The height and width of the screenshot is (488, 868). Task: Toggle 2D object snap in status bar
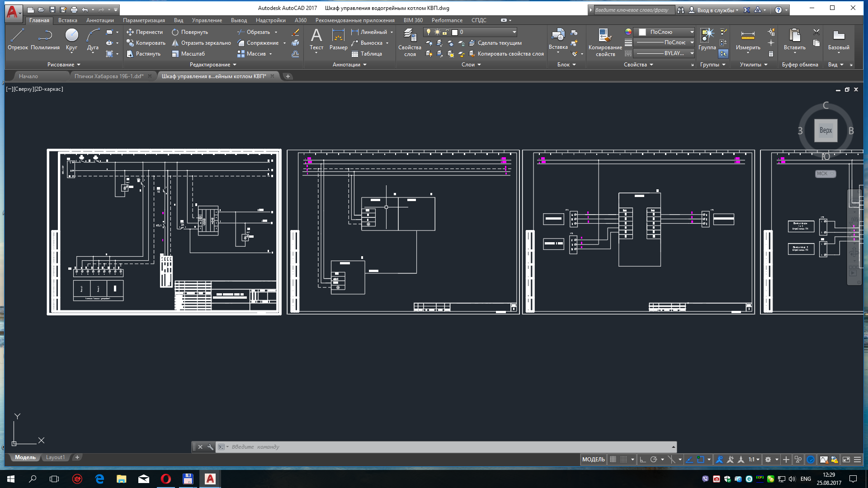pyautogui.click(x=701, y=460)
